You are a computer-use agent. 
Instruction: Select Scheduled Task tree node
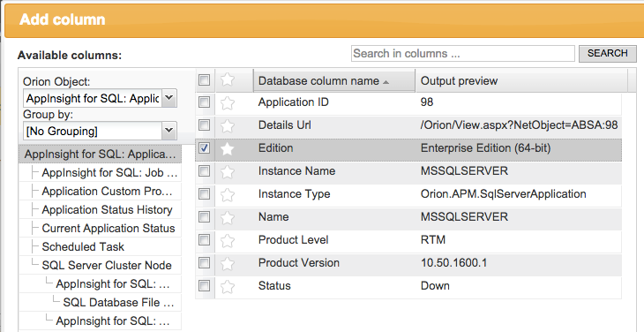(83, 247)
